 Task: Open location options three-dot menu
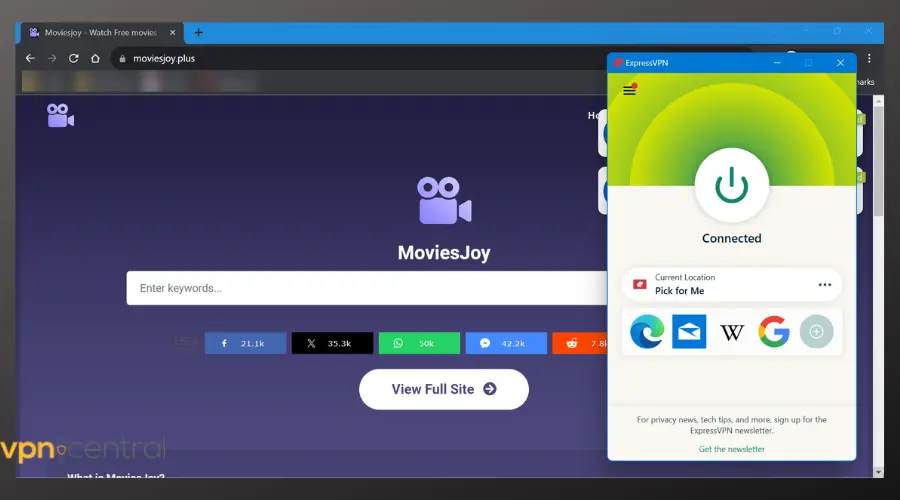tap(825, 285)
